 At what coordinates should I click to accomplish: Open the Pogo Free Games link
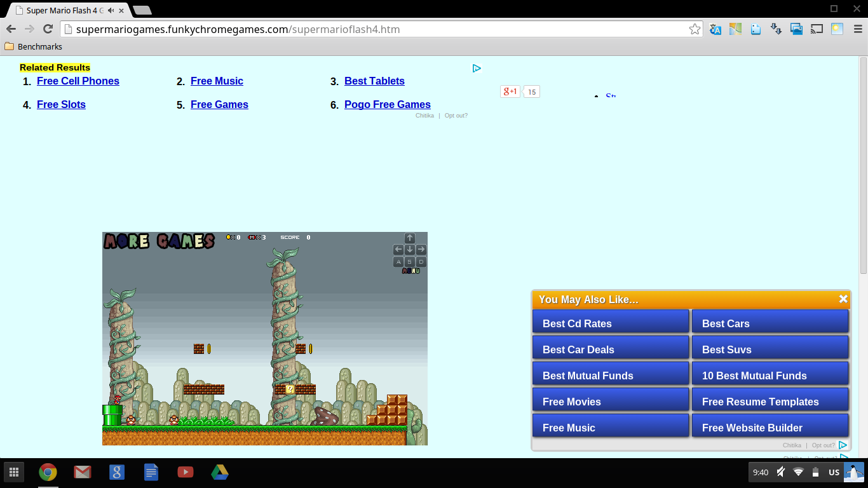(x=388, y=104)
